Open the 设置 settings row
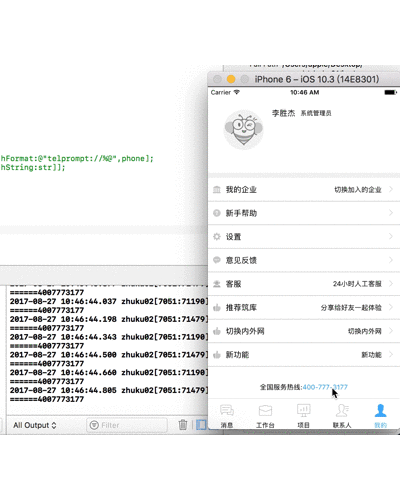Viewport: 400px width, 500px height. coord(304,237)
